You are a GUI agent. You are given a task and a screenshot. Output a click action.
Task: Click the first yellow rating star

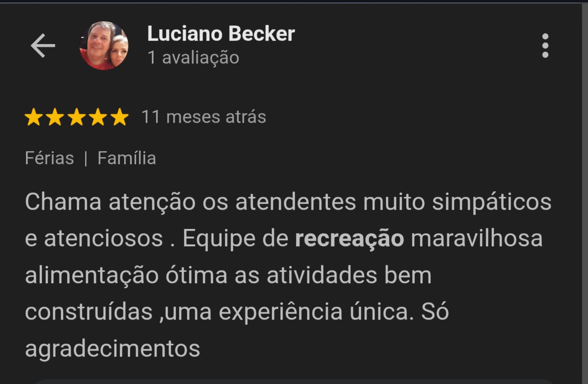coord(34,117)
